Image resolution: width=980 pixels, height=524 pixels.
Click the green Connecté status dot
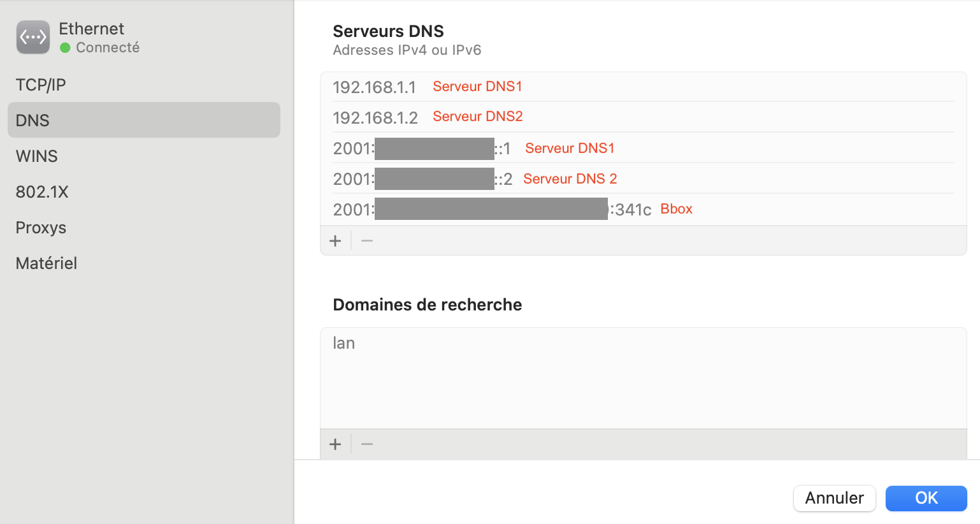pos(65,48)
